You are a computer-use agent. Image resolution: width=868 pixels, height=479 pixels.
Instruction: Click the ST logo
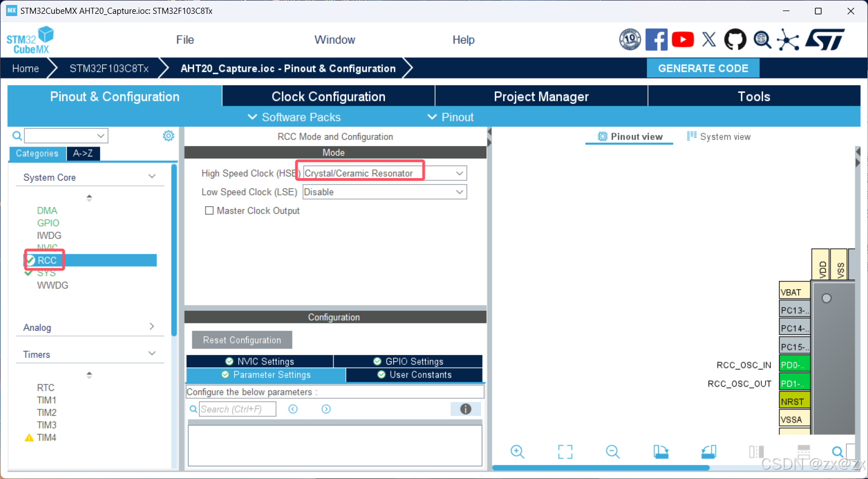pos(825,40)
